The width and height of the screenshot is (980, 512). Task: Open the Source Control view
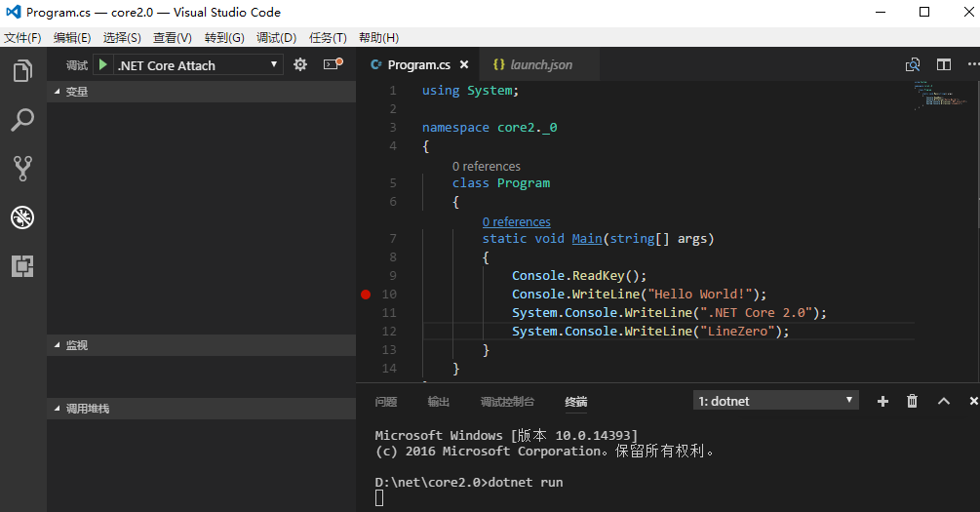[22, 168]
